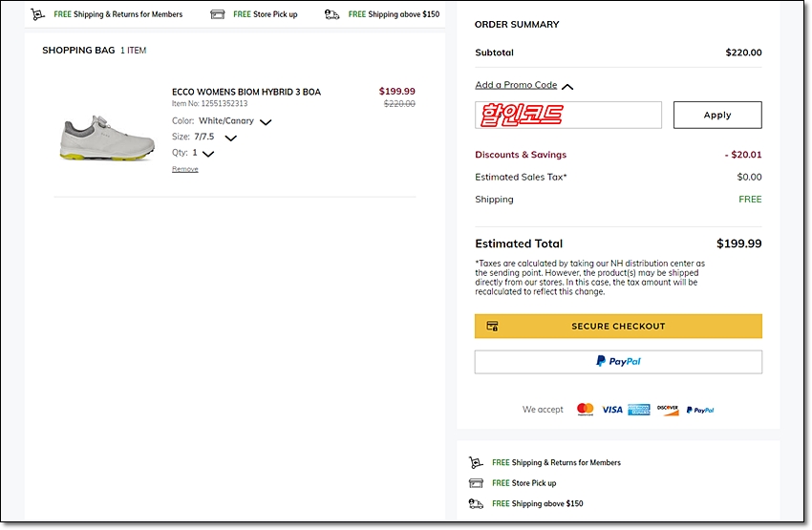The width and height of the screenshot is (812, 530).
Task: Click the members shipping cart icon in top banner
Action: pyautogui.click(x=37, y=14)
